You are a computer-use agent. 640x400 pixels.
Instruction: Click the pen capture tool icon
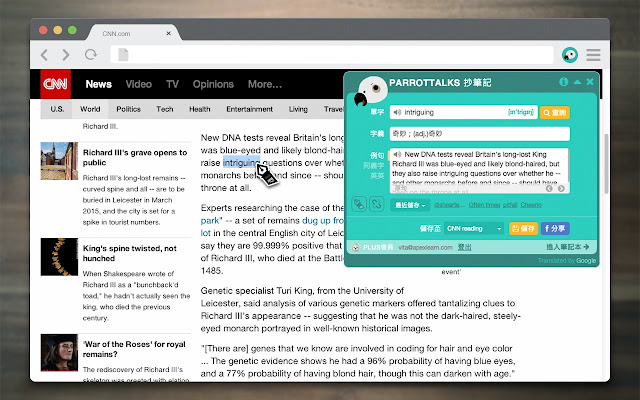pyautogui.click(x=359, y=204)
